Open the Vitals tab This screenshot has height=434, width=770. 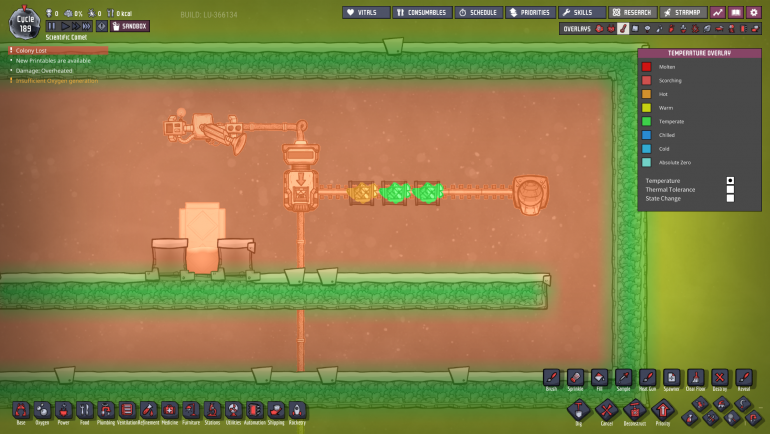(x=366, y=12)
